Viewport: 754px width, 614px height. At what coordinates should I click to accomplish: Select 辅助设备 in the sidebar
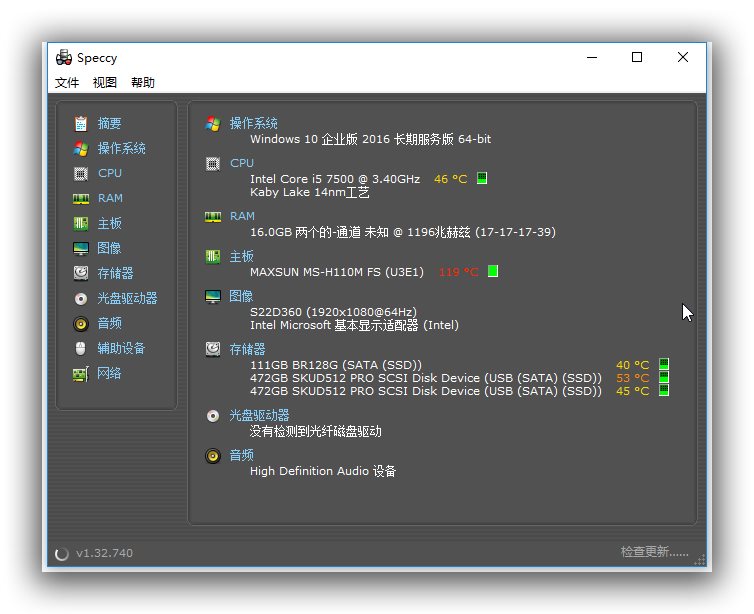(121, 349)
